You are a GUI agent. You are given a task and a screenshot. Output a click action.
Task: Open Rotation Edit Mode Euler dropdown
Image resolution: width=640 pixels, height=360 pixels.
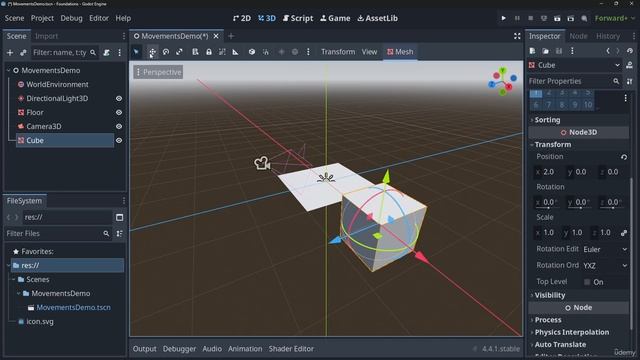tap(605, 249)
